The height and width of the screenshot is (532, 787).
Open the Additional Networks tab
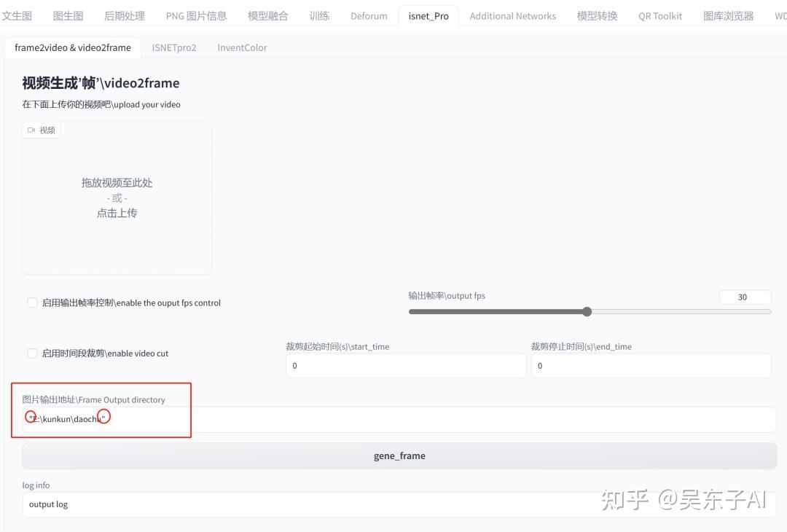(512, 16)
